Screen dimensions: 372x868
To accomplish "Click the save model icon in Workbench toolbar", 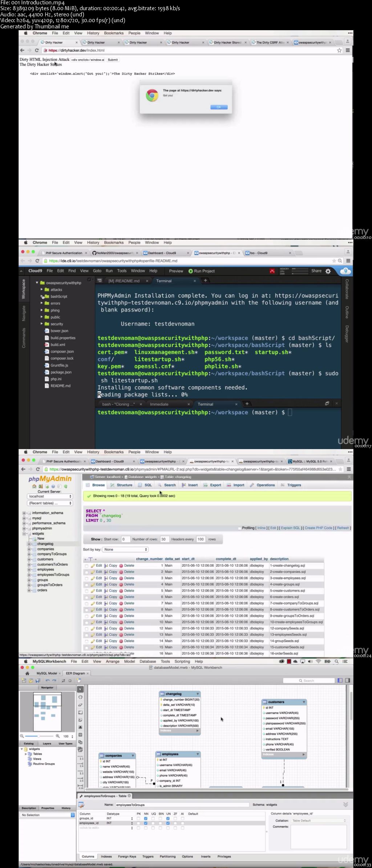I will pos(38,680).
